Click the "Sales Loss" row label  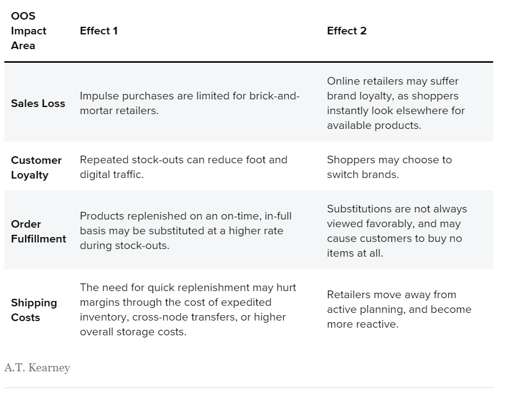38,103
